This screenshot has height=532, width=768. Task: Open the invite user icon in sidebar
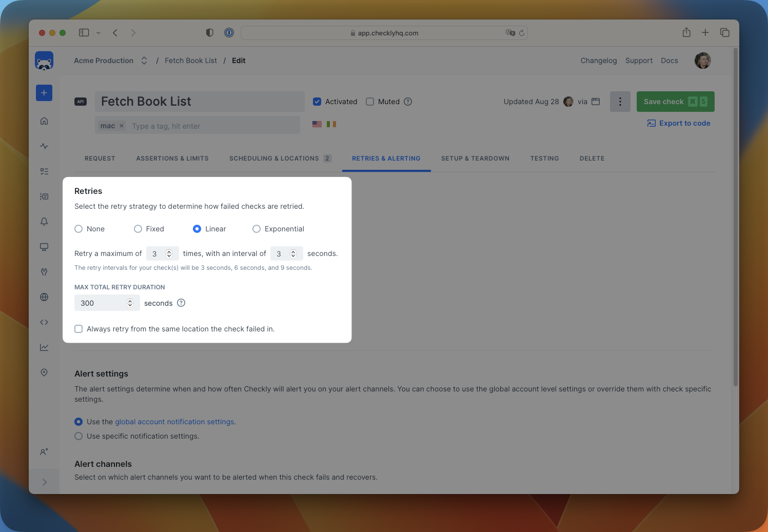point(44,452)
